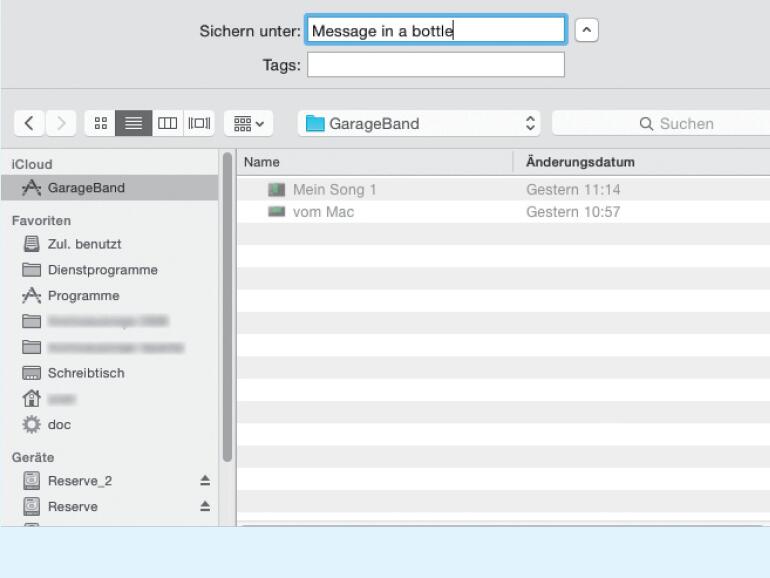The height and width of the screenshot is (578, 770).
Task: Switch to list view
Action: [x=134, y=123]
